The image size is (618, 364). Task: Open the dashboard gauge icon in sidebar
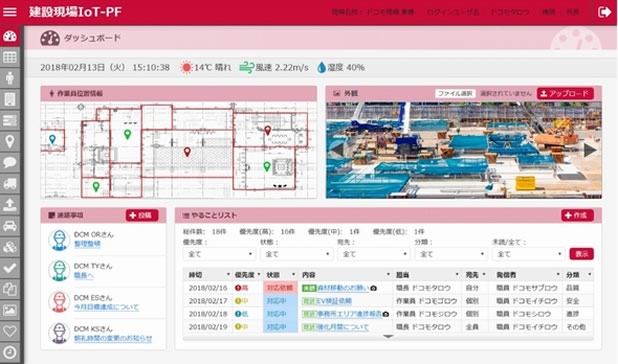[x=10, y=36]
